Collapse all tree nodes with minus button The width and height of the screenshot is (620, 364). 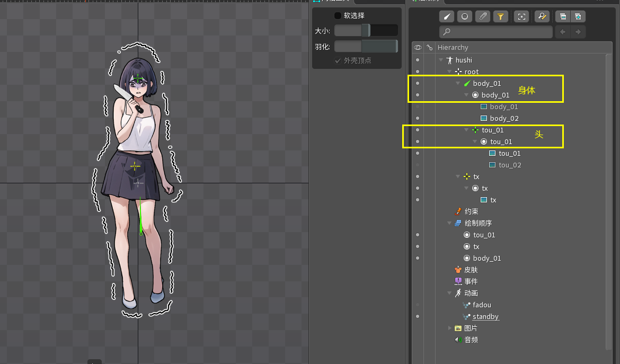pyautogui.click(x=562, y=16)
